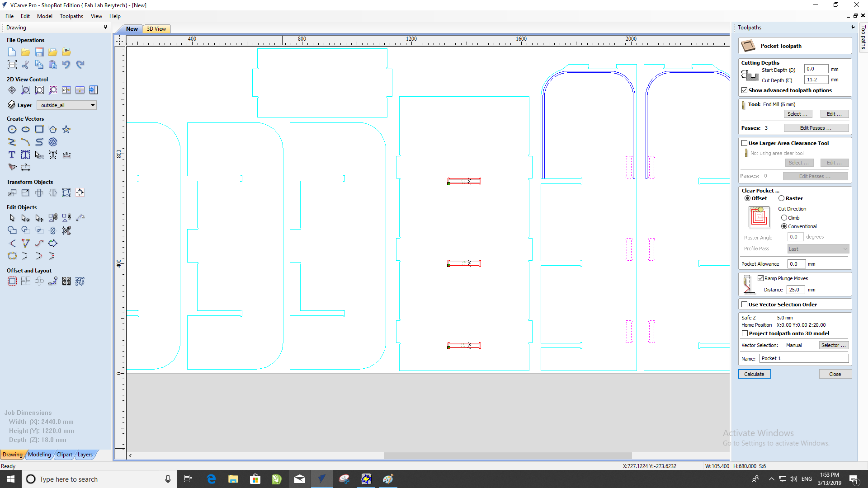Click the Save file icon

[39, 52]
